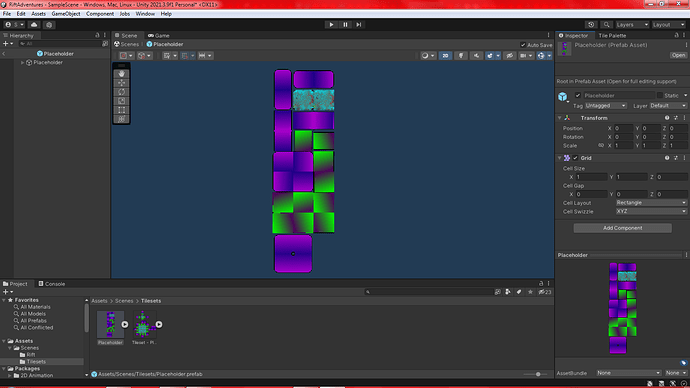Select the Hand view tool
690x388 pixels.
point(121,74)
